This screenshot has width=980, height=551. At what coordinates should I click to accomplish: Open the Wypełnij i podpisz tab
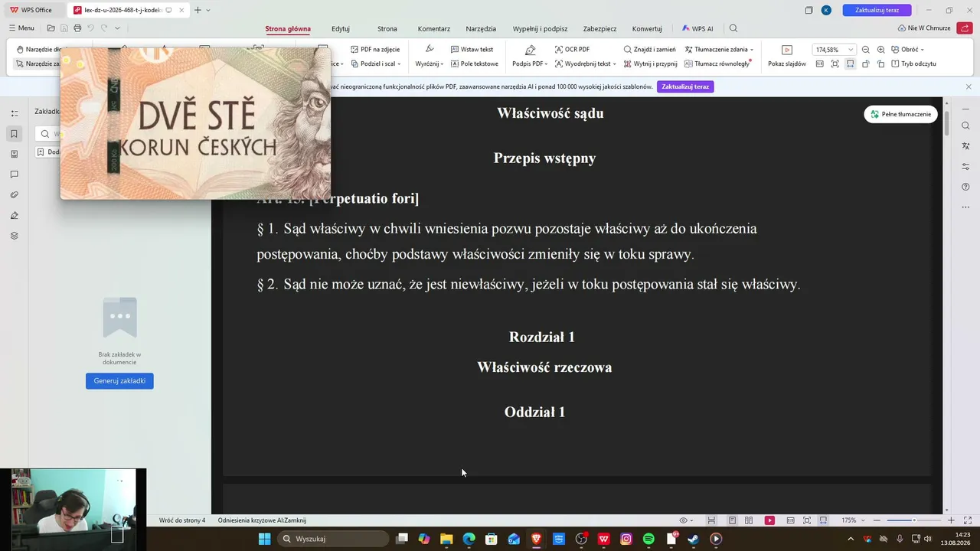[x=541, y=28]
